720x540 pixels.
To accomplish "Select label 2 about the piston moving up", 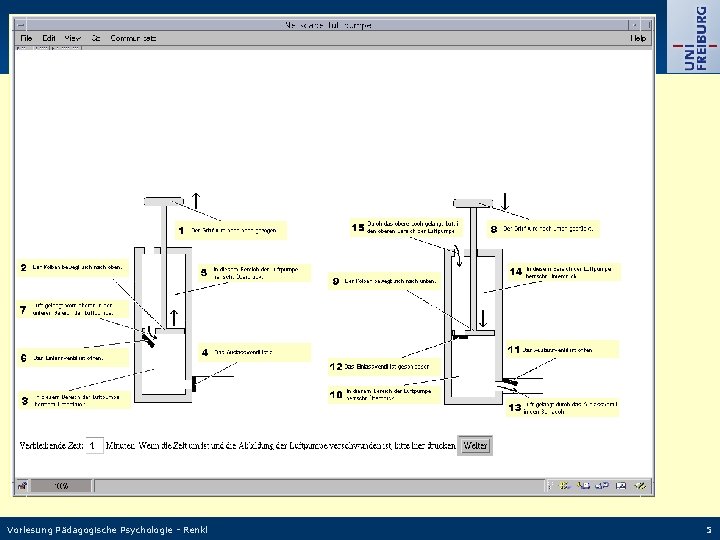I will (73, 268).
